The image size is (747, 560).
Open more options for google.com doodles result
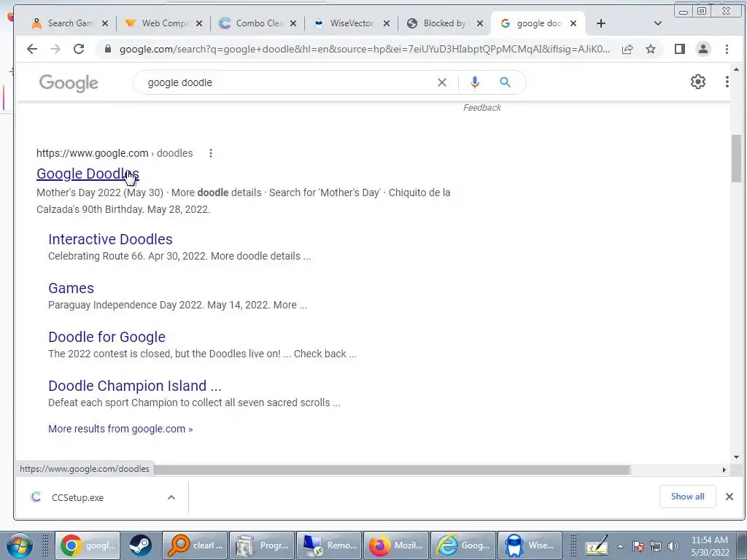coord(211,153)
